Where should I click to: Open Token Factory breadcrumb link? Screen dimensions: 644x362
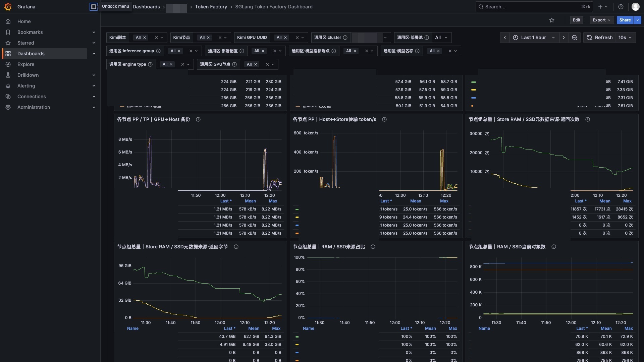click(x=211, y=7)
